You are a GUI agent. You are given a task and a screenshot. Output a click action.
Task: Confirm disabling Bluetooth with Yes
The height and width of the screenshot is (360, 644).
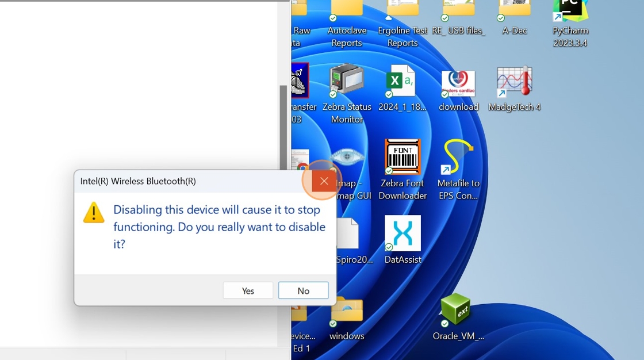248,290
